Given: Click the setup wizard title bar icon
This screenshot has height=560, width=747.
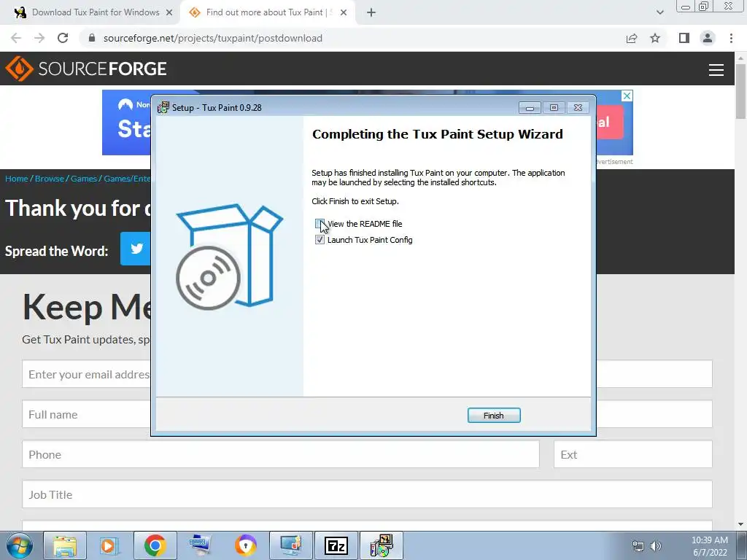Looking at the screenshot, I should coord(163,108).
